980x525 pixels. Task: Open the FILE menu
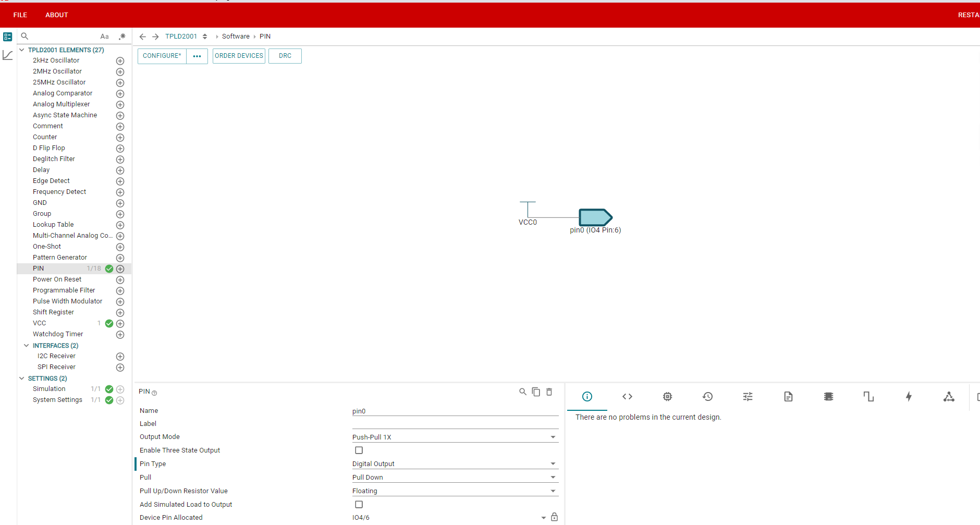[x=20, y=15]
